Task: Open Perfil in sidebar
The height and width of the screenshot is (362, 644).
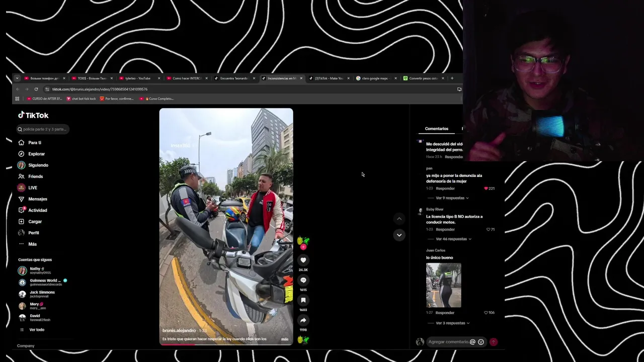Action: (29, 233)
